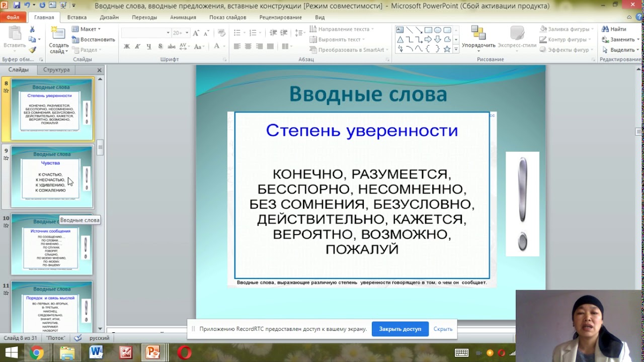Click spell check icon in status bar

[x=77, y=338]
